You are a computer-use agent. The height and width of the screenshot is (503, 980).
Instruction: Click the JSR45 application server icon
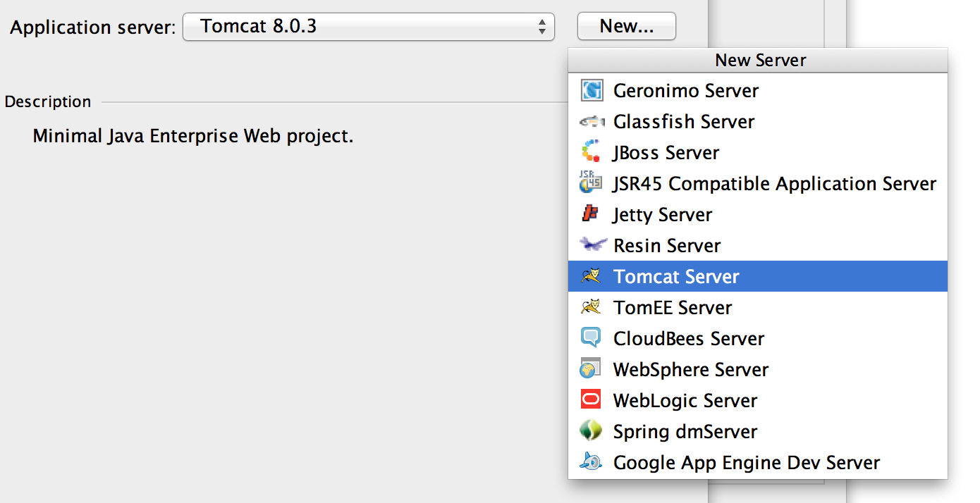pyautogui.click(x=591, y=183)
